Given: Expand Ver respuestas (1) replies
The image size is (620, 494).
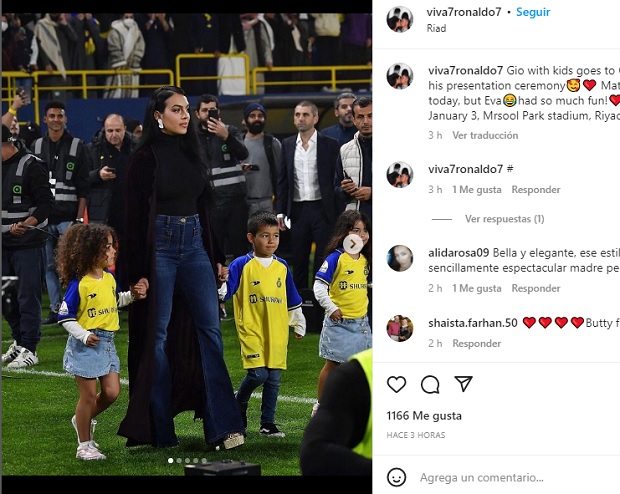Looking at the screenshot, I should [505, 219].
